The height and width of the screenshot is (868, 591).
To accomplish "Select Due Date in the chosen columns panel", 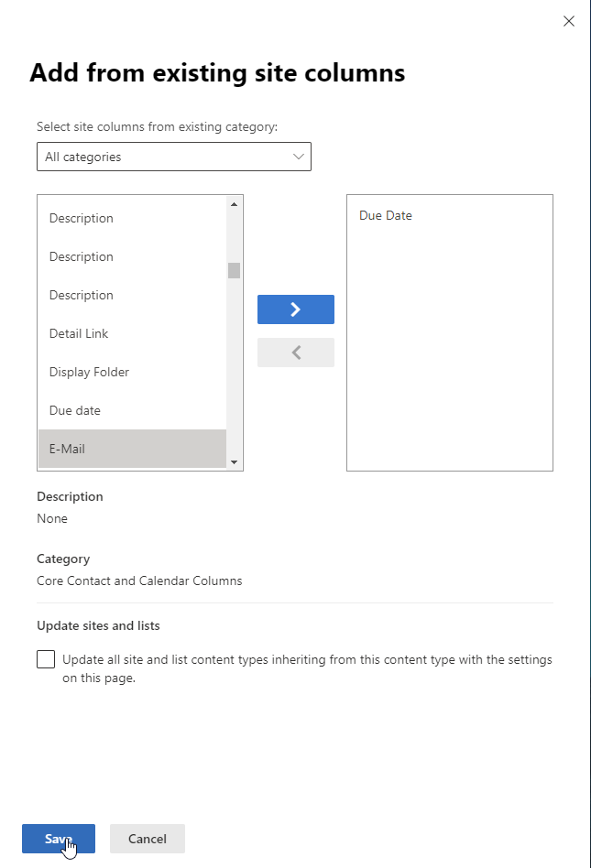I will [385, 215].
